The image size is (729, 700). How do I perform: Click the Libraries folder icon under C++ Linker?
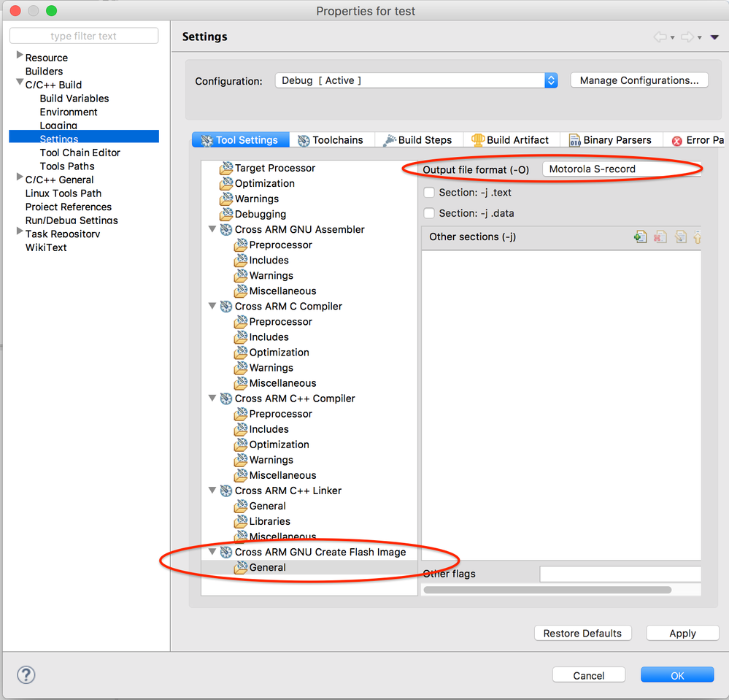240,521
